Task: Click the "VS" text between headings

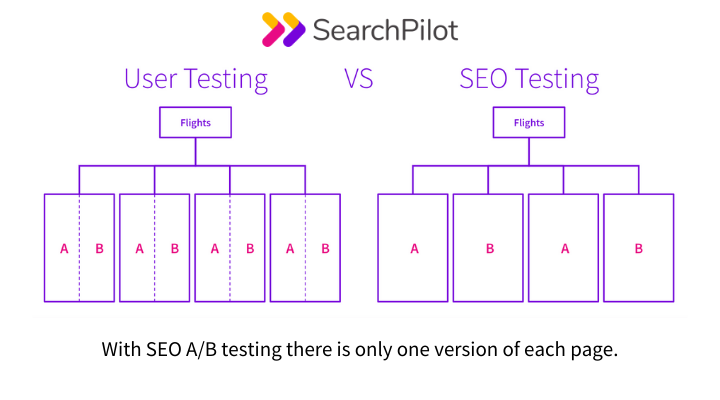Action: coord(358,79)
